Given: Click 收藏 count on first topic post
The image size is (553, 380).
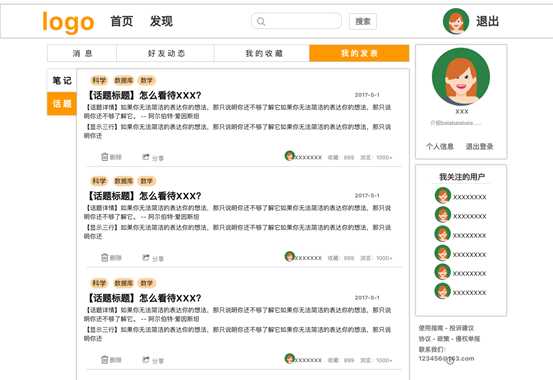Looking at the screenshot, I should click(341, 157).
